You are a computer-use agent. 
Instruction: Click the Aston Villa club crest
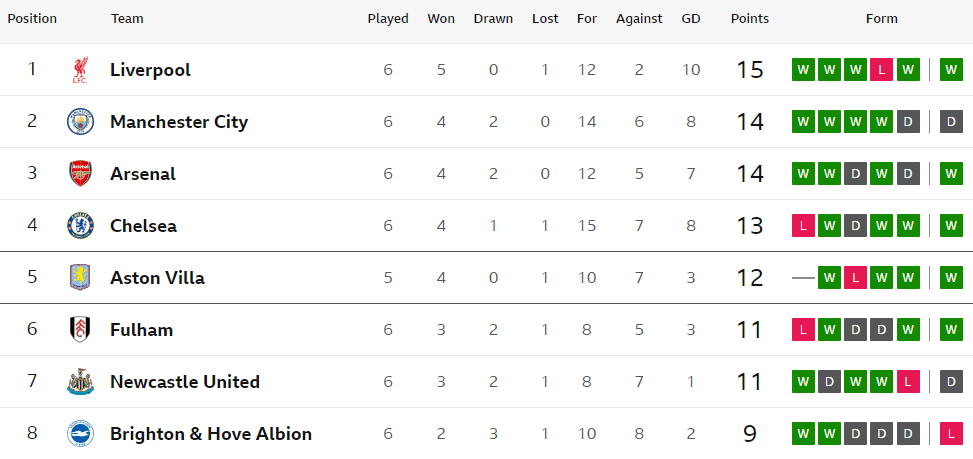coord(80,278)
